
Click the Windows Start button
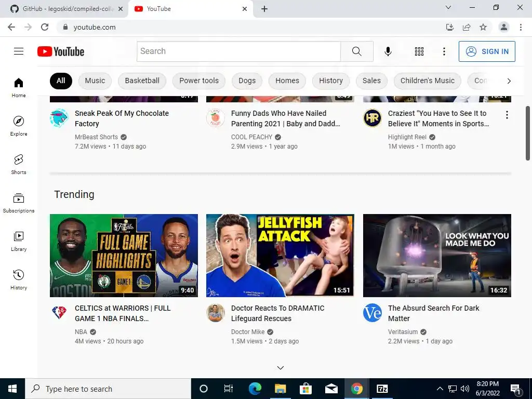[12, 389]
